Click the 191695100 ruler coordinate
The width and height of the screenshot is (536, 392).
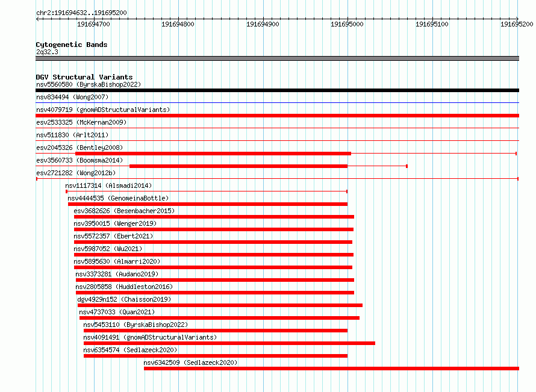432,24
